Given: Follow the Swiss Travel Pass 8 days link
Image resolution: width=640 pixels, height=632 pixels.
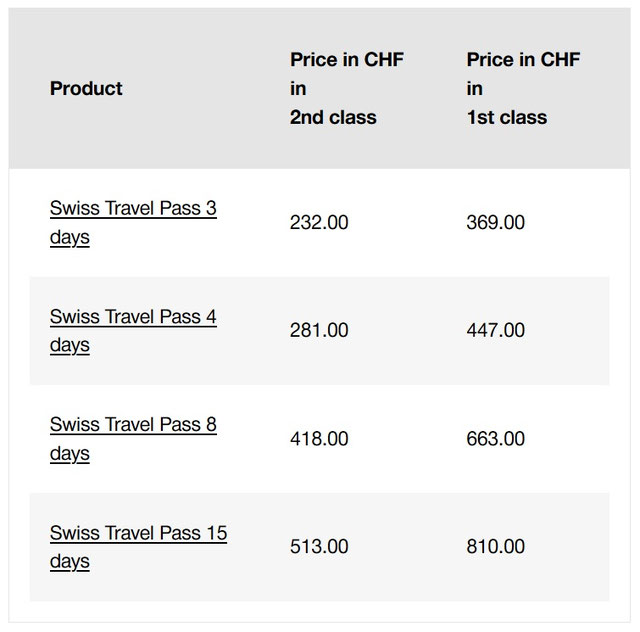Looking at the screenshot, I should [132, 425].
